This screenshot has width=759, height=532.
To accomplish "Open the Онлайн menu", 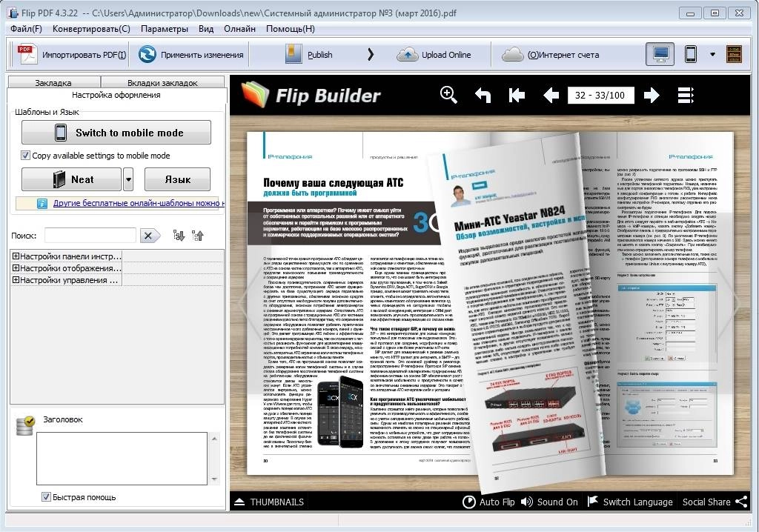I will (x=239, y=29).
